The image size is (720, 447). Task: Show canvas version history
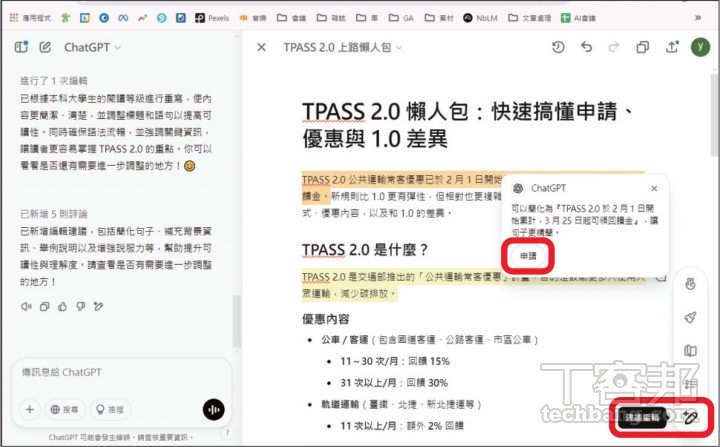558,47
